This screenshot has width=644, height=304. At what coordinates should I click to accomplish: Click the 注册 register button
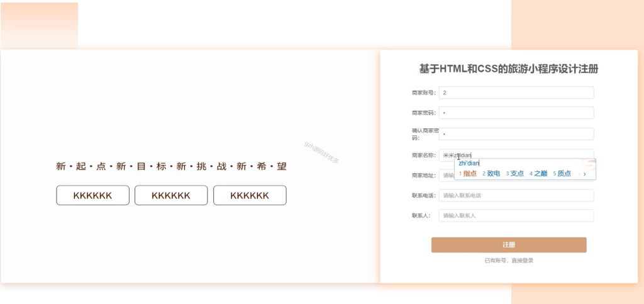coord(509,245)
